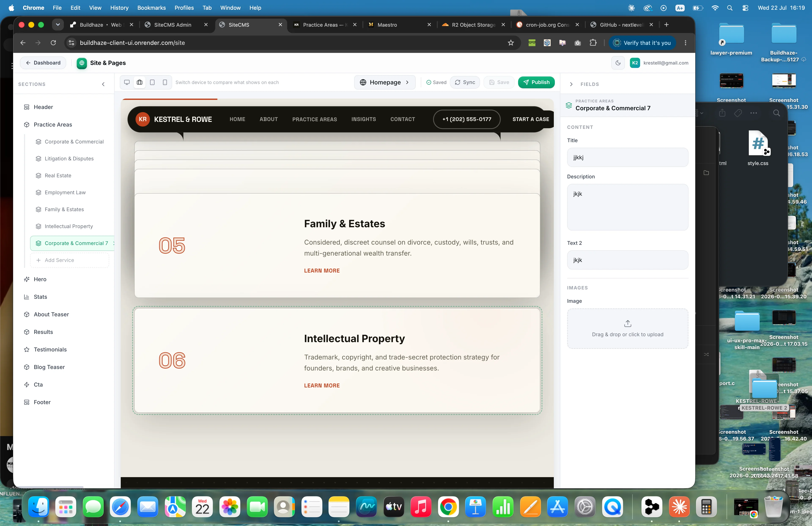Switch to the SiteCMS Admin tab
This screenshot has width=812, height=526.
point(173,25)
